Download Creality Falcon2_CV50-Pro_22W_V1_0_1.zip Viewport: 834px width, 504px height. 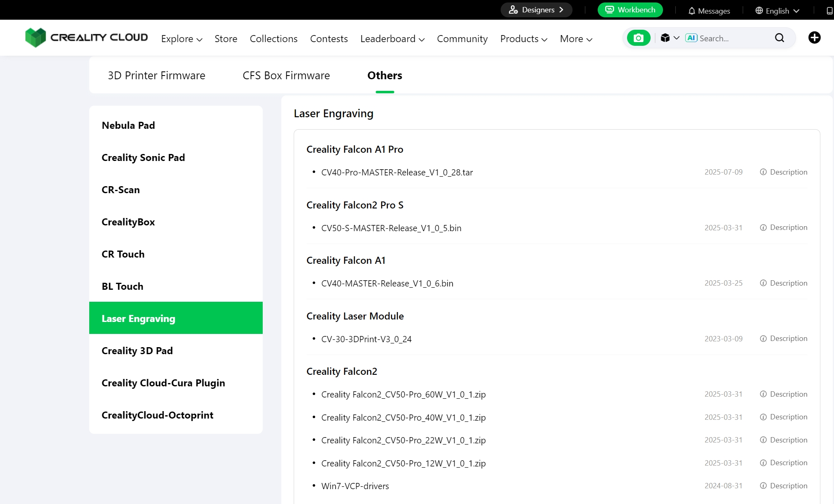pos(404,440)
